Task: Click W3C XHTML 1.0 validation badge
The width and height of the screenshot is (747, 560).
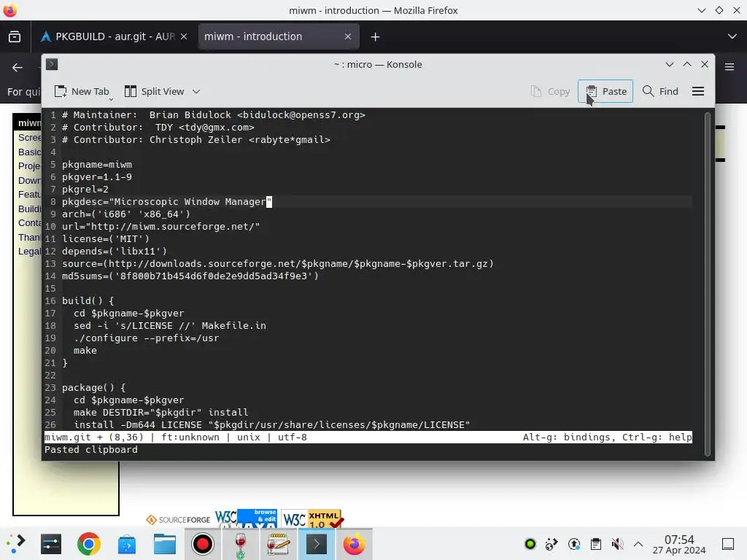Action: click(312, 518)
